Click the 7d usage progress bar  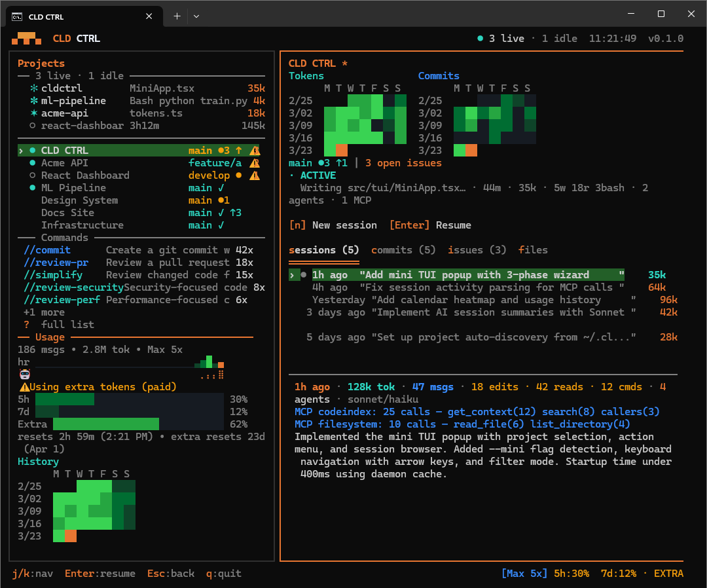click(130, 412)
